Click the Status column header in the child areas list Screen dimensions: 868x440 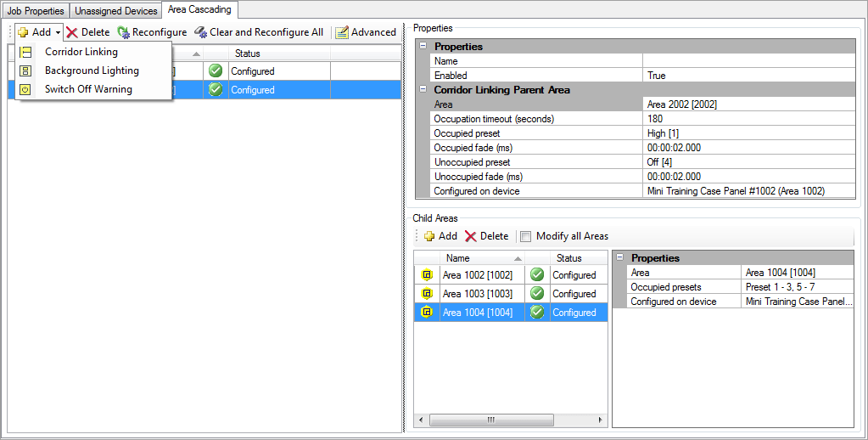tap(579, 258)
